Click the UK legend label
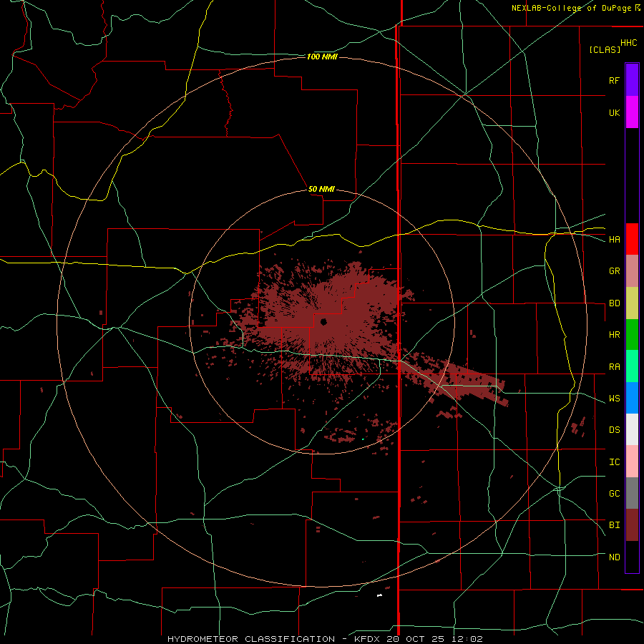Image resolution: width=644 pixels, height=644 pixels. tap(614, 113)
